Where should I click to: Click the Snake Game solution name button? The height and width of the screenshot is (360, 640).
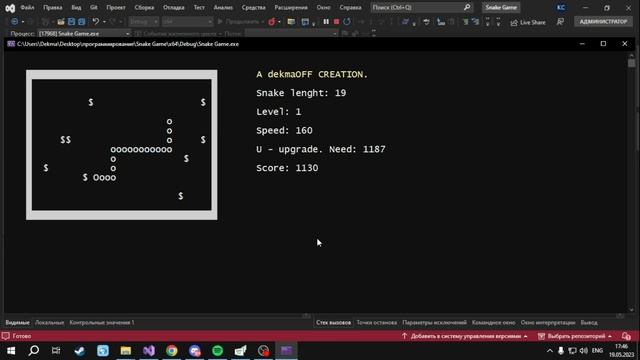click(501, 7)
